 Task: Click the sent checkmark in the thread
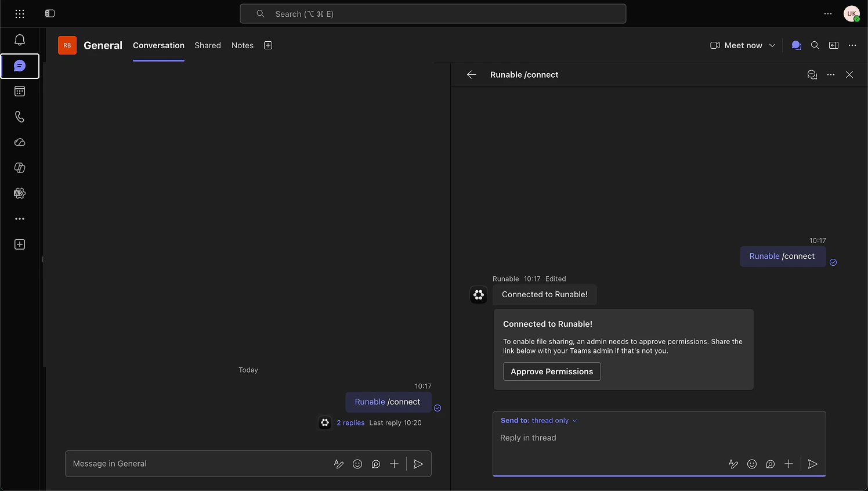[833, 262]
